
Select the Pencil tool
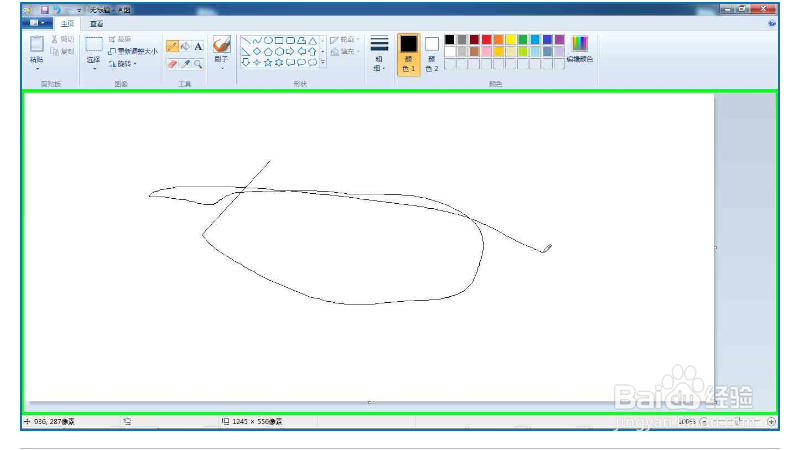[x=172, y=47]
